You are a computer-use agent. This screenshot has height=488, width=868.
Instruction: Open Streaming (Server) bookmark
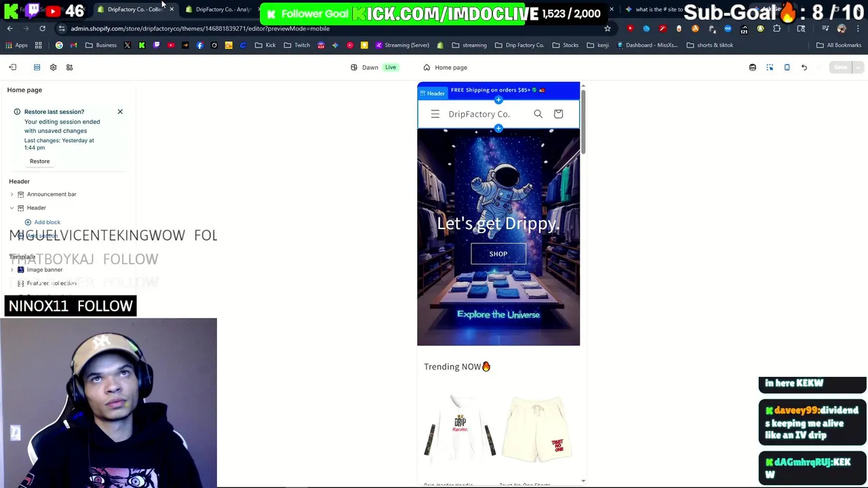(401, 45)
